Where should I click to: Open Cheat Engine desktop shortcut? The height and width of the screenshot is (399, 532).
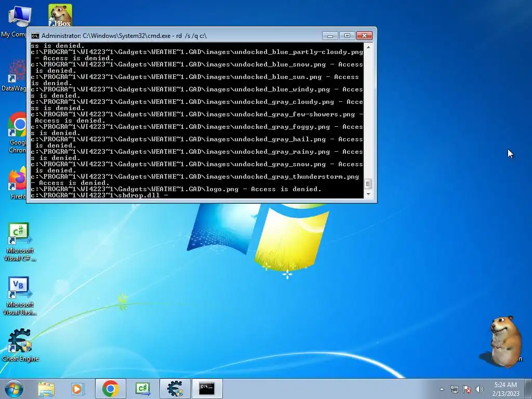pos(20,345)
